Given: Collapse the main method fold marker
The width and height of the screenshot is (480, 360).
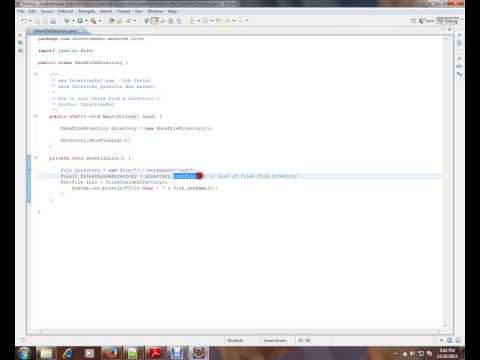Looking at the screenshot, I should pos(36,116).
